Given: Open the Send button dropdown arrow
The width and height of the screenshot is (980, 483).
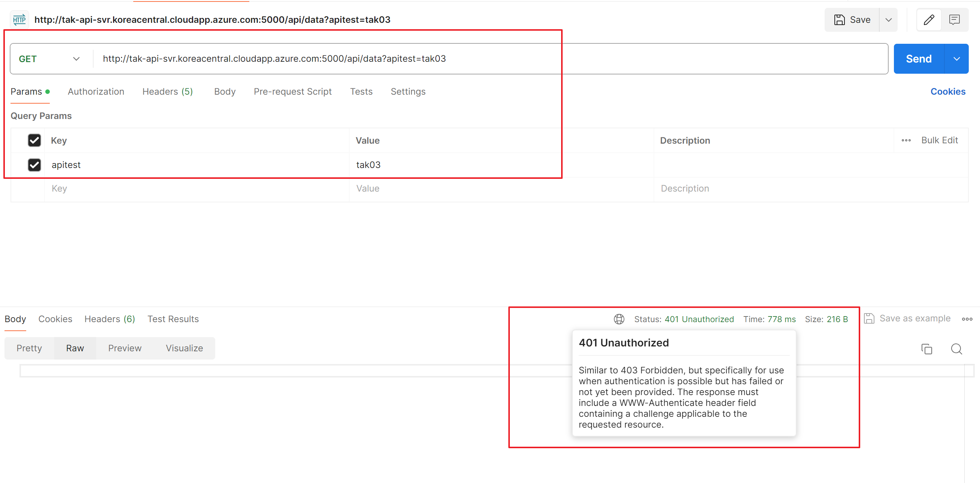Looking at the screenshot, I should coord(956,59).
